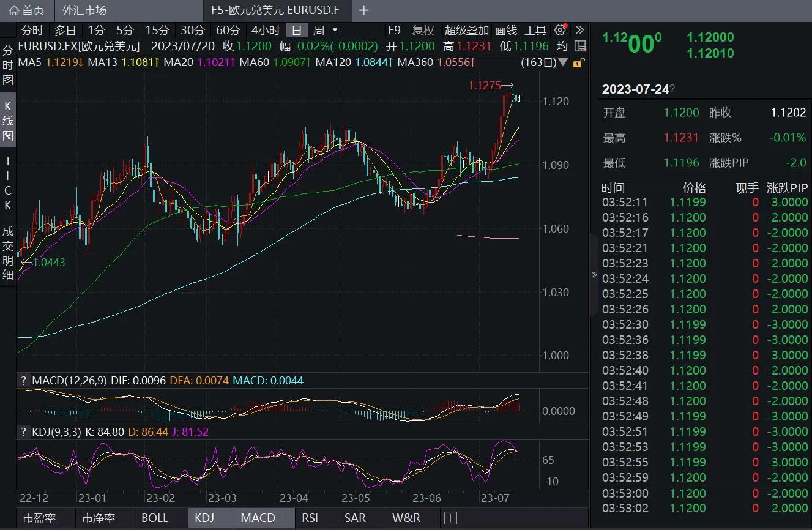The image size is (812, 530).
Task: Switch to the 外汇市场 tab
Action: (84, 10)
